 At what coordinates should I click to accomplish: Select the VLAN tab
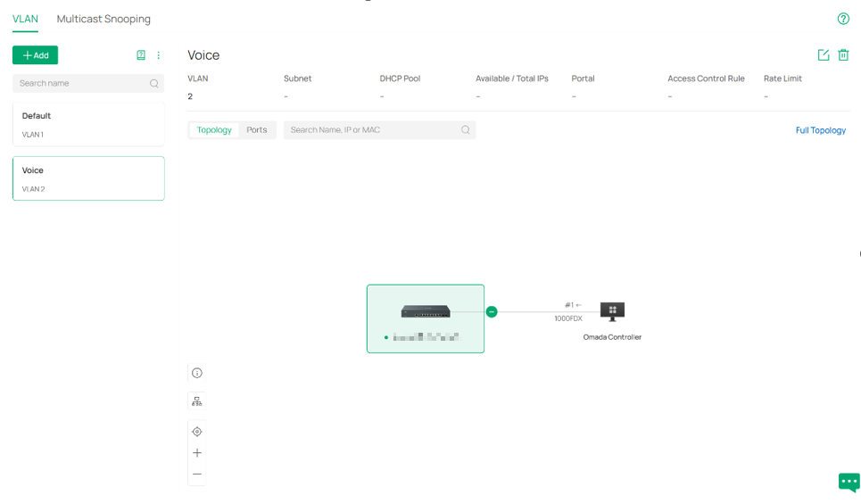[25, 19]
